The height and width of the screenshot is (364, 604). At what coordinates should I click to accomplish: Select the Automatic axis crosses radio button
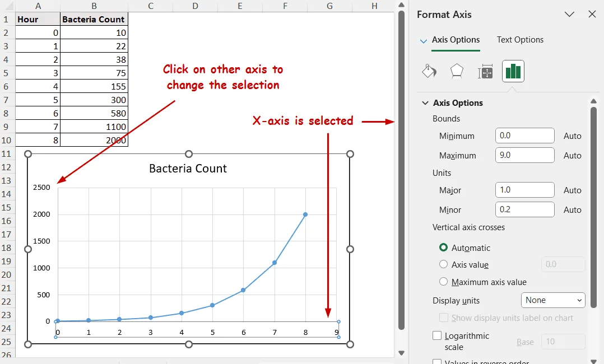443,248
